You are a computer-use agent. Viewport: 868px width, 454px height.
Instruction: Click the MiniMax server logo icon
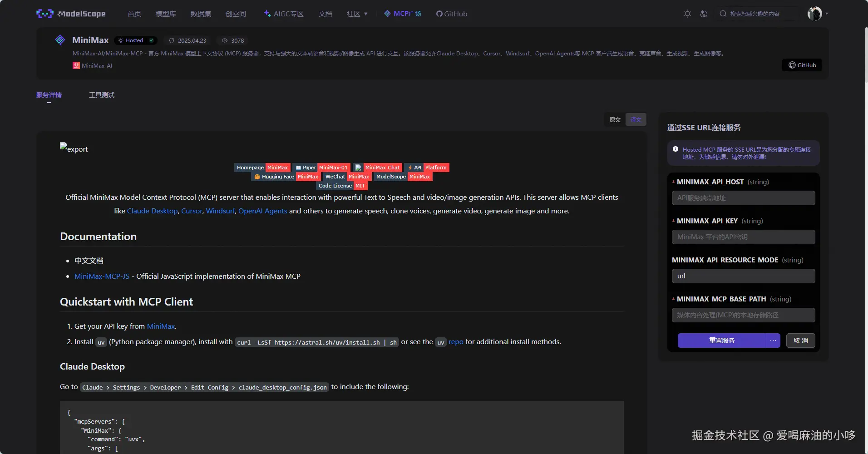[x=60, y=40]
